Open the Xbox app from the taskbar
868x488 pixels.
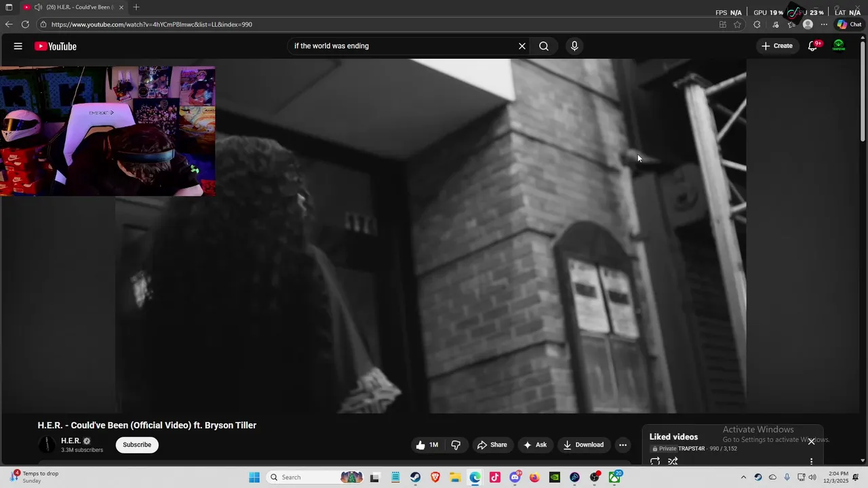click(614, 477)
